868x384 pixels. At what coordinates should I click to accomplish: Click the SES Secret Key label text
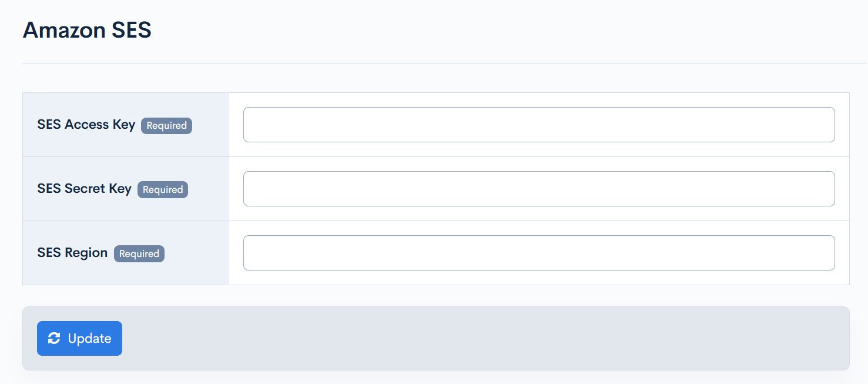(84, 189)
